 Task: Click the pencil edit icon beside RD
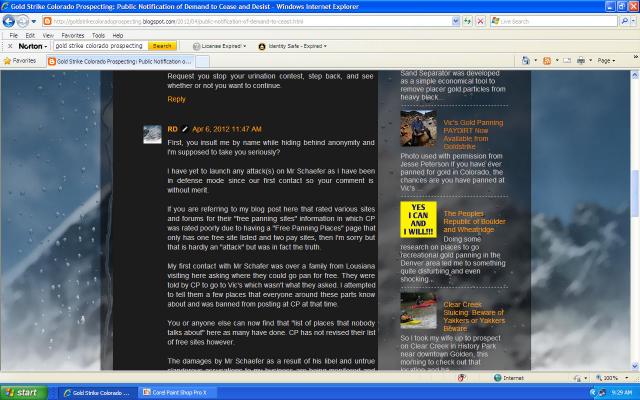click(x=184, y=129)
